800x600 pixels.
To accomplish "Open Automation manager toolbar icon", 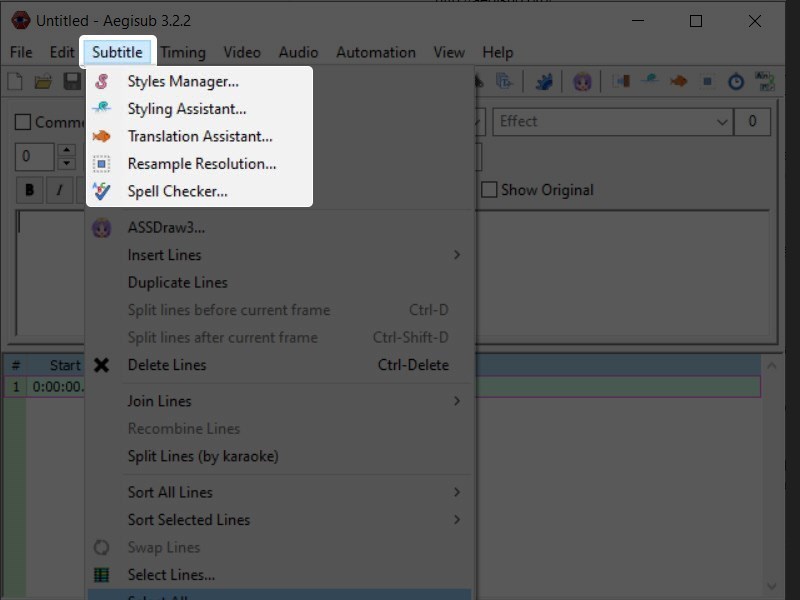I will (x=545, y=82).
